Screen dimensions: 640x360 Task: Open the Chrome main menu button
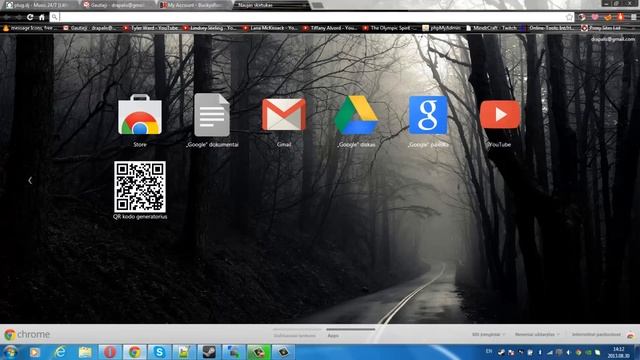[x=633, y=17]
